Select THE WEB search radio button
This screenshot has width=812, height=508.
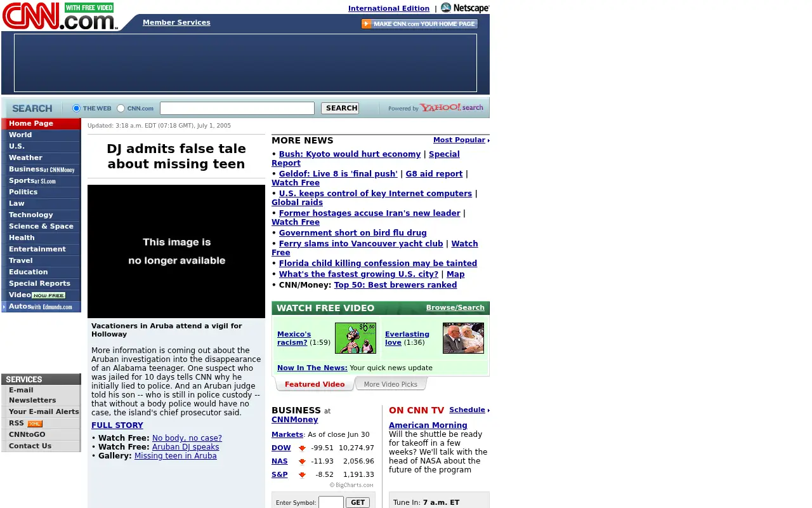point(76,109)
